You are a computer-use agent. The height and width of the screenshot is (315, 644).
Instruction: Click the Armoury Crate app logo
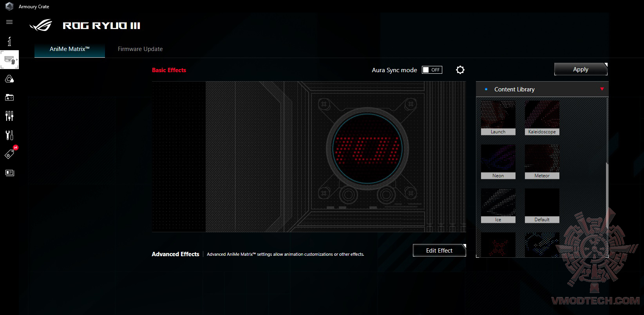coord(9,6)
